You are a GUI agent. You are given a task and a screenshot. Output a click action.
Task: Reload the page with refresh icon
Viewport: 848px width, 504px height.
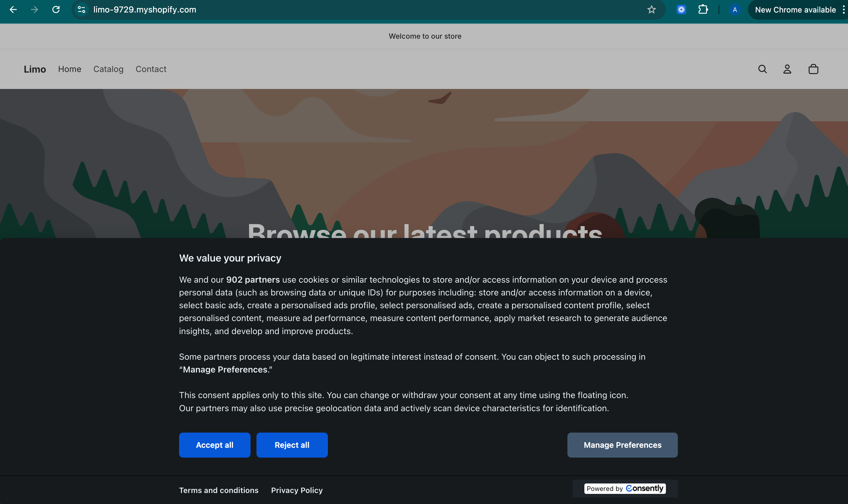(56, 10)
